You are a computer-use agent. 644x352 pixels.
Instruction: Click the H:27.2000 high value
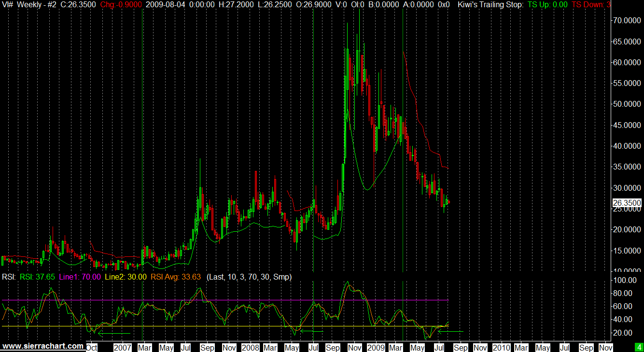pos(237,4)
